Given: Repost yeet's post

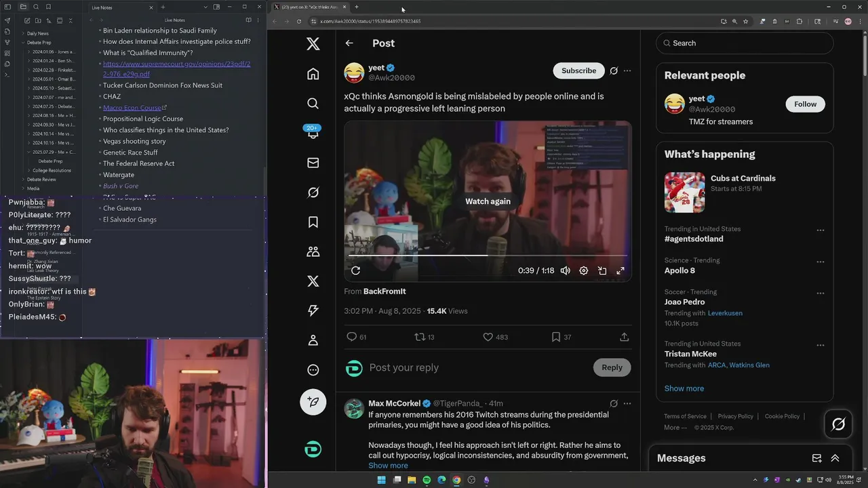Looking at the screenshot, I should (420, 337).
